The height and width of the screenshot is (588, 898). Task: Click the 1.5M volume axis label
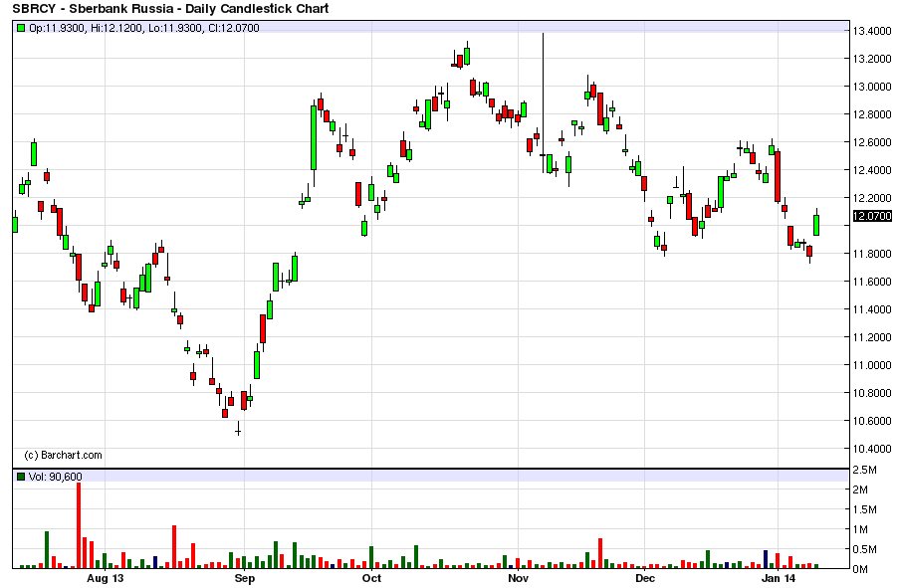click(864, 509)
